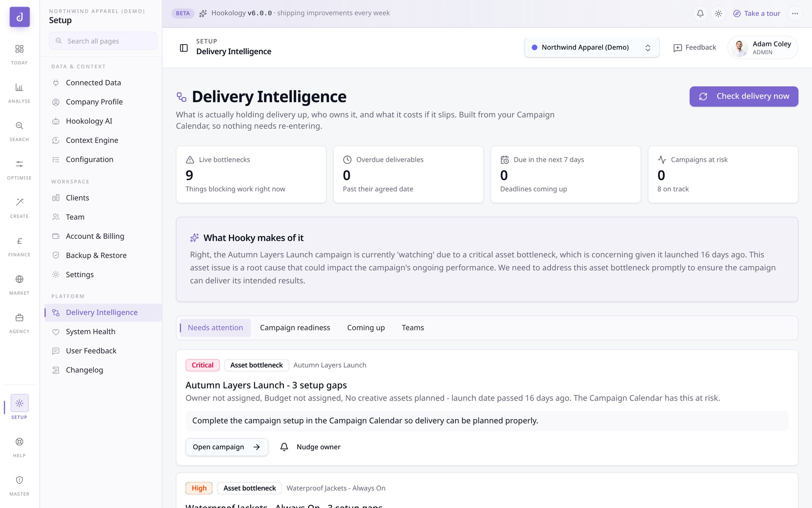Click the Critical severity badge
This screenshot has height=508, width=812.
[203, 365]
